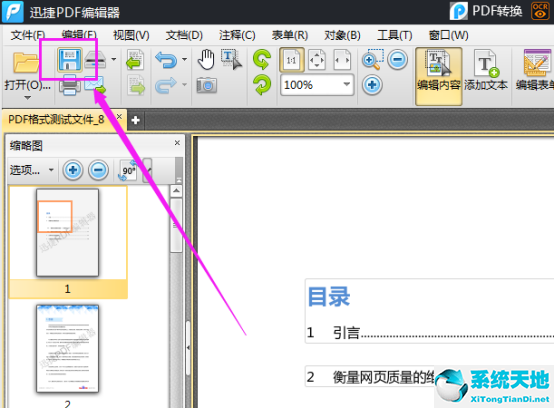Open the 文档 menu

coord(184,35)
